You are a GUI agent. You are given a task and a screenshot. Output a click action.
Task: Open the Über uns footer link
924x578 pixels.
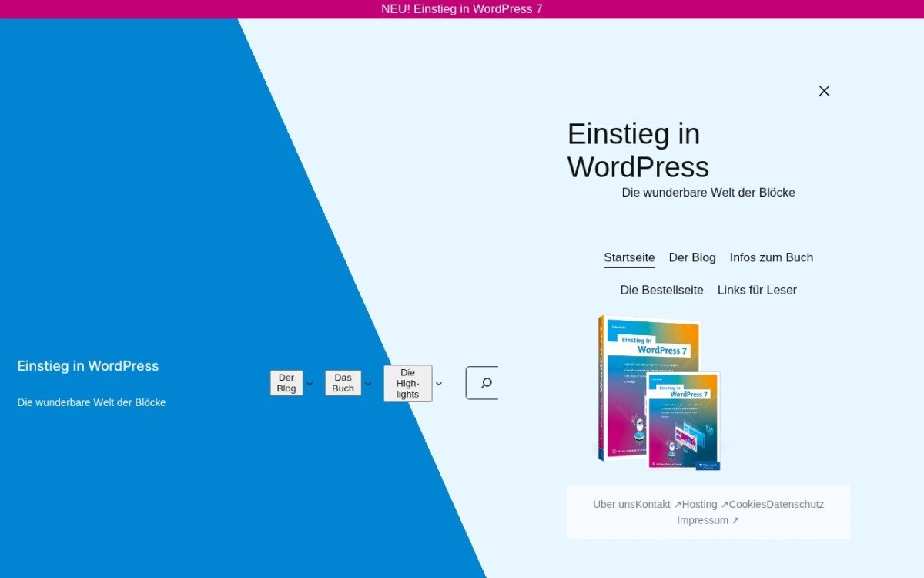pos(614,504)
